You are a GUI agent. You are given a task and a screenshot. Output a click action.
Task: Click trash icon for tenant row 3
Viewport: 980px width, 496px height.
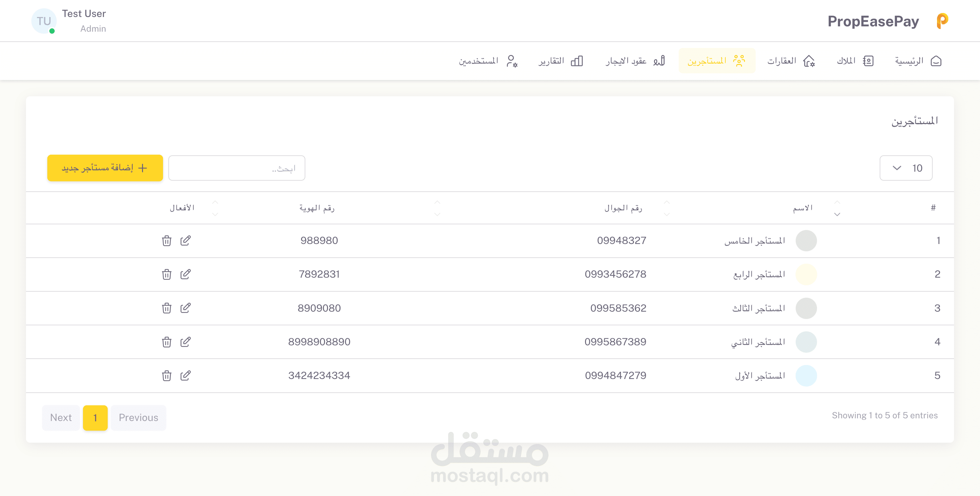166,308
